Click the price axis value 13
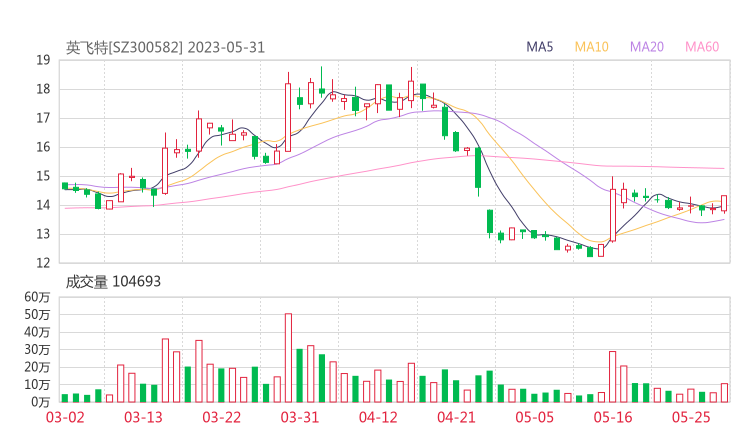 pyautogui.click(x=43, y=234)
